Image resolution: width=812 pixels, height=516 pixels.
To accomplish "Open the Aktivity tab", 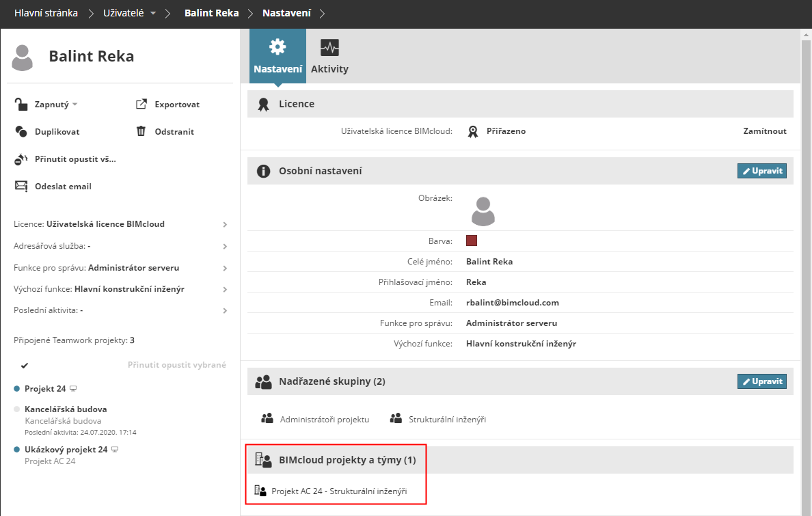I will click(x=329, y=57).
